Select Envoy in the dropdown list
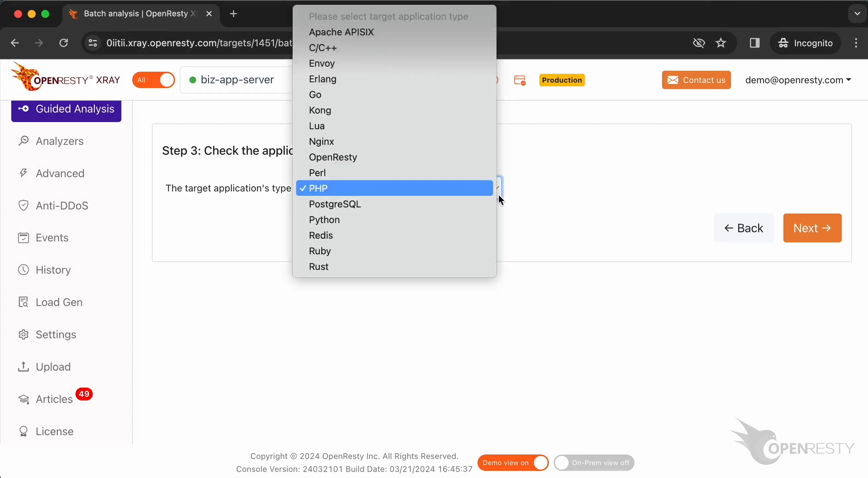 tap(394, 63)
